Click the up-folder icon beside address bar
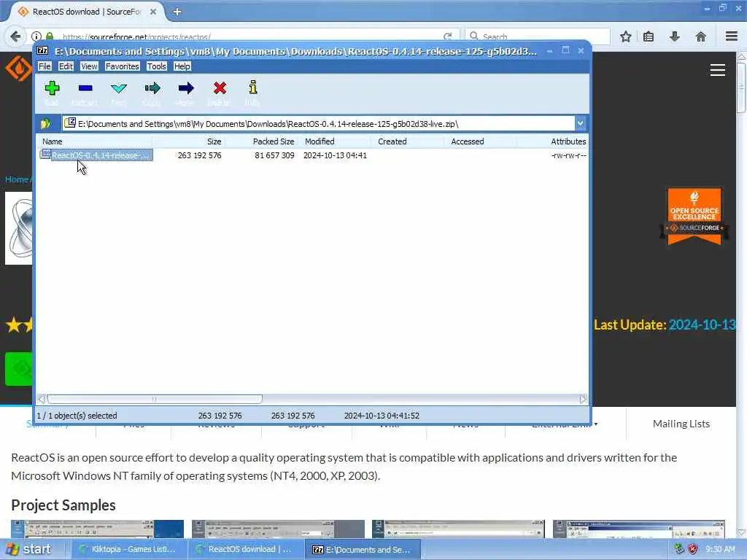The width and height of the screenshot is (747, 560). coord(46,124)
